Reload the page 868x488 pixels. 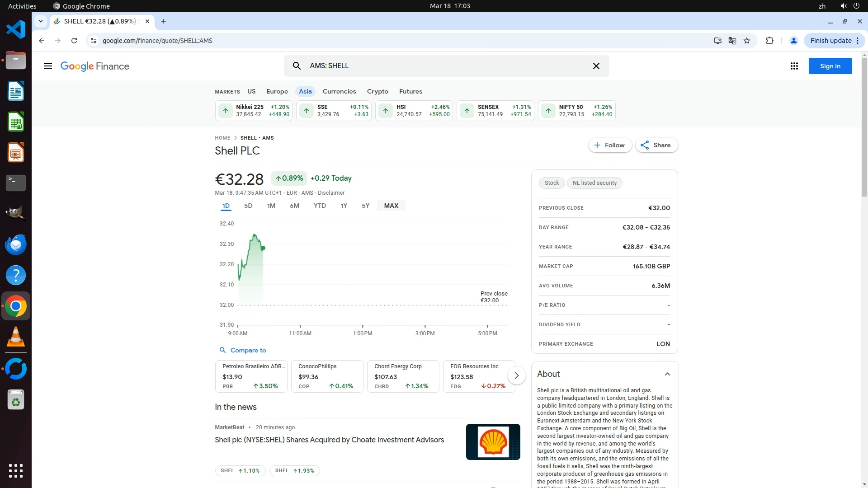tap(74, 41)
